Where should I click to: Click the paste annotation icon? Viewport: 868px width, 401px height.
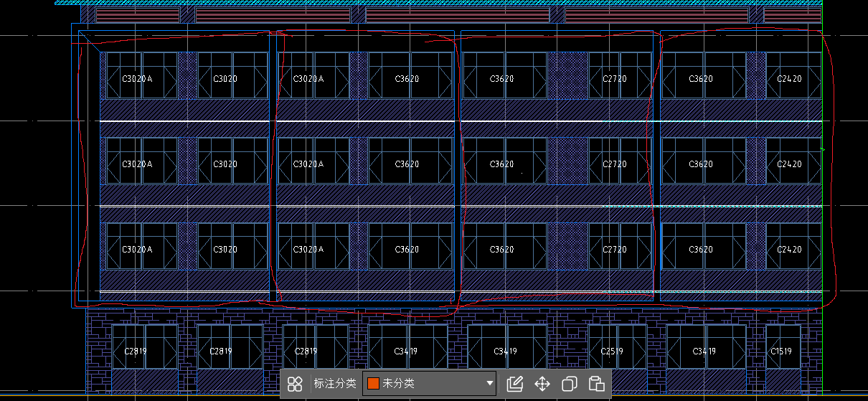[596, 384]
